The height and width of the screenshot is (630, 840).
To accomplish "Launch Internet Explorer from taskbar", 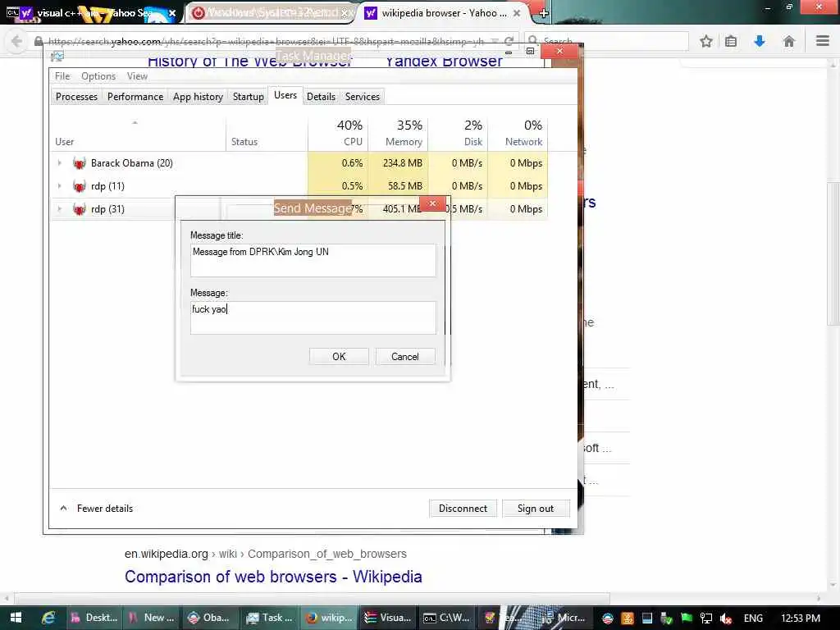I will pos(48,618).
